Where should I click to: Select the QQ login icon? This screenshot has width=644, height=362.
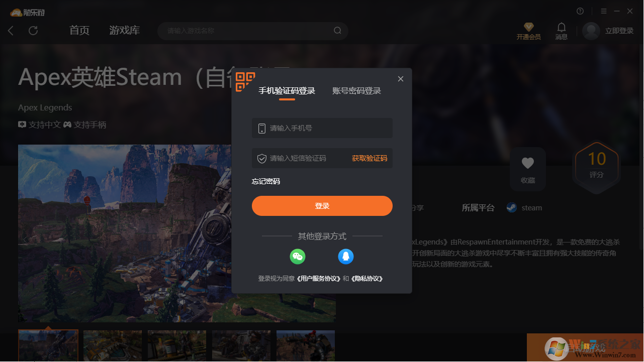[346, 256]
